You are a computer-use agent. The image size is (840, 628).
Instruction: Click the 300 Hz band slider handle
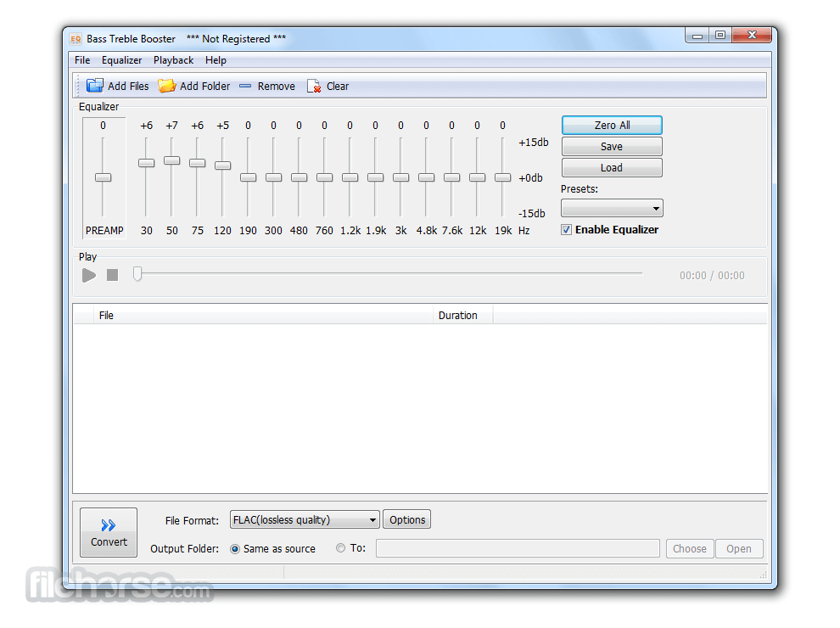coord(274,177)
